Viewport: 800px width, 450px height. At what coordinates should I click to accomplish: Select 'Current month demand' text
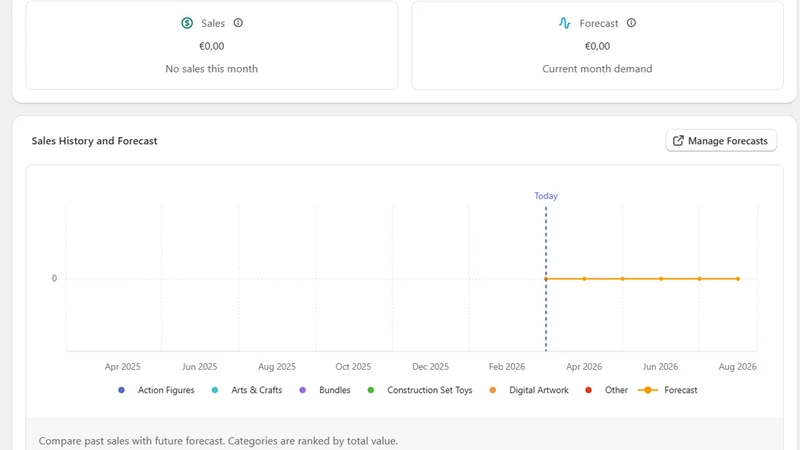tap(597, 69)
